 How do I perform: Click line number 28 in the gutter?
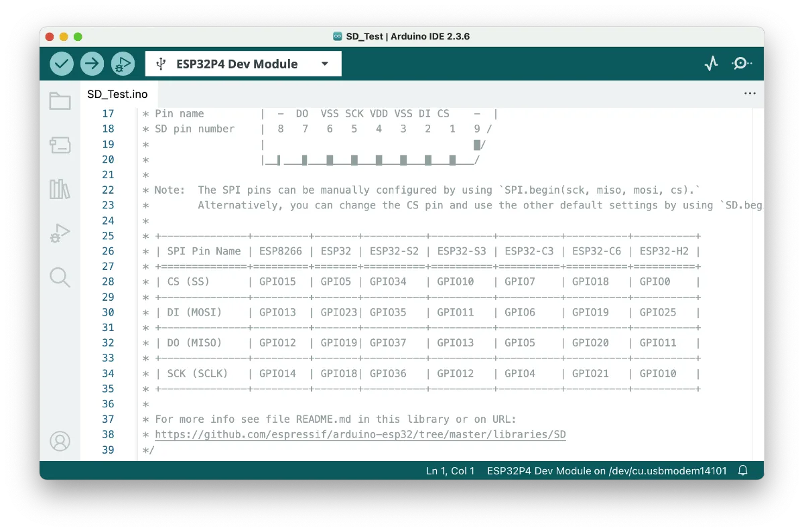pyautogui.click(x=108, y=281)
